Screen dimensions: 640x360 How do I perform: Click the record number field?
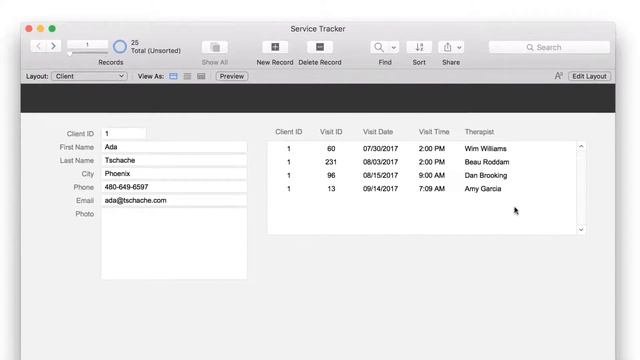tap(87, 44)
